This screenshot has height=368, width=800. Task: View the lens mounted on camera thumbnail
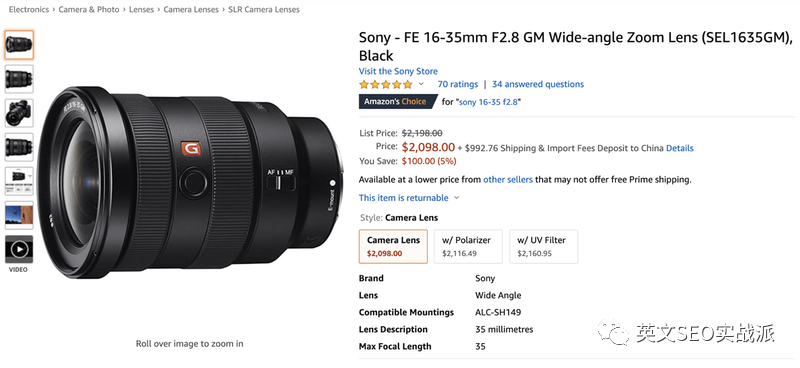click(19, 113)
